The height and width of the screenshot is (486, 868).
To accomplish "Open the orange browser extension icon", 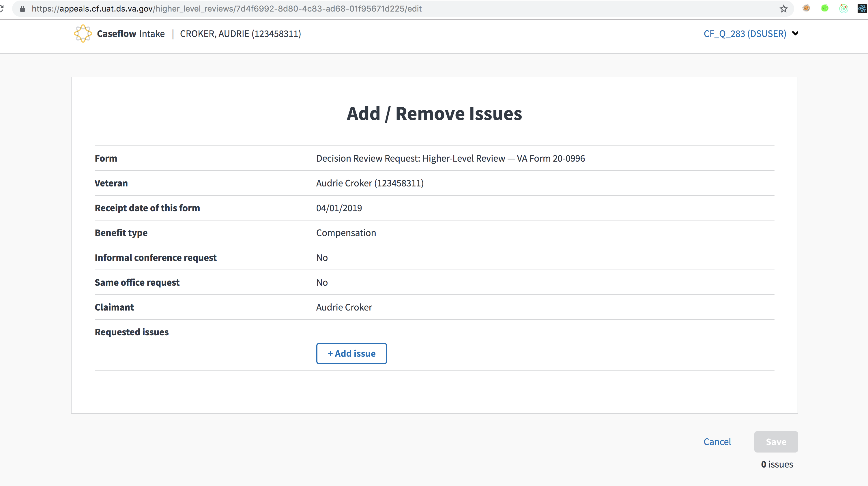I will (806, 8).
